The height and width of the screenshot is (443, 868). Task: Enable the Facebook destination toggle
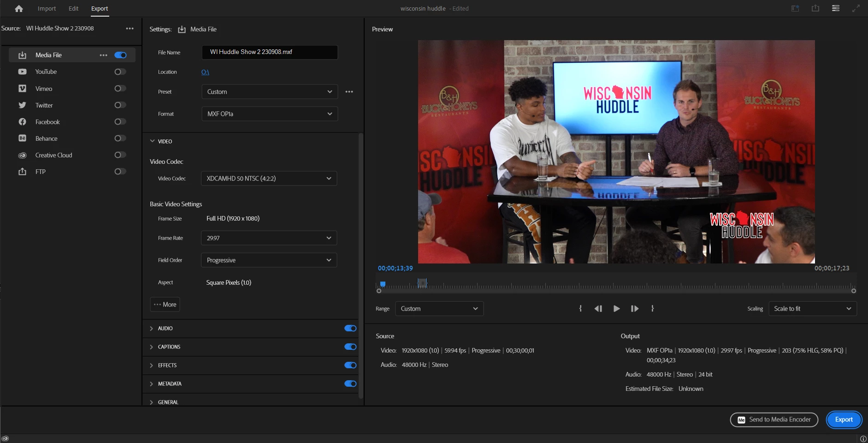point(120,121)
